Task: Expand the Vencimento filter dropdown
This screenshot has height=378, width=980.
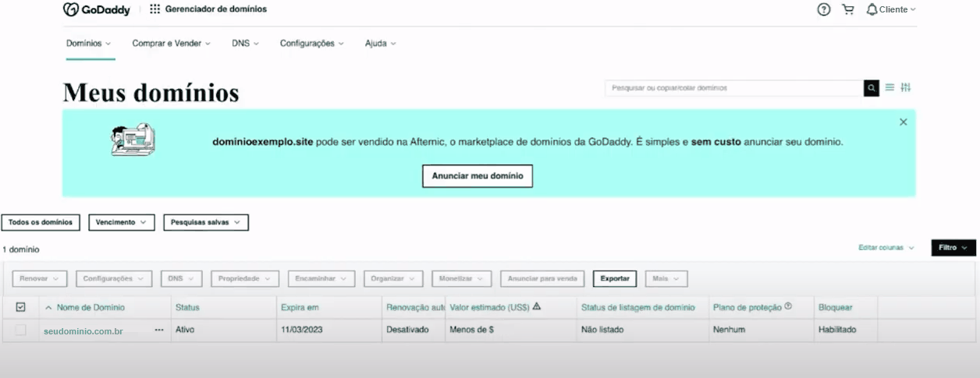Action: tap(122, 222)
